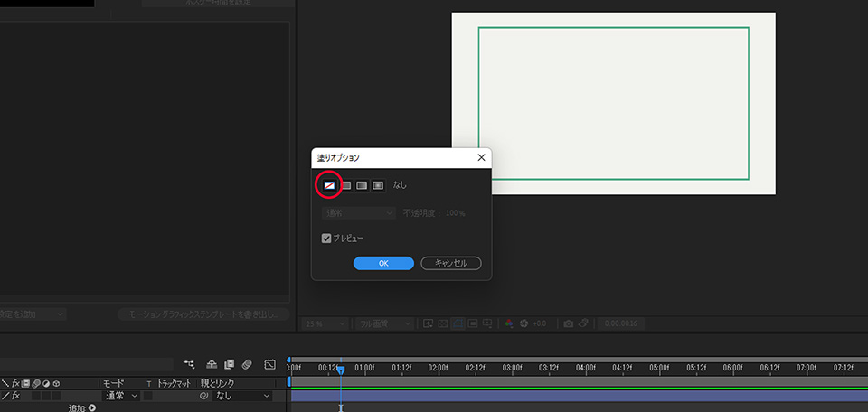This screenshot has height=412, width=868.
Task: Click the 0:00:00:16 preview time display
Action: 621,323
